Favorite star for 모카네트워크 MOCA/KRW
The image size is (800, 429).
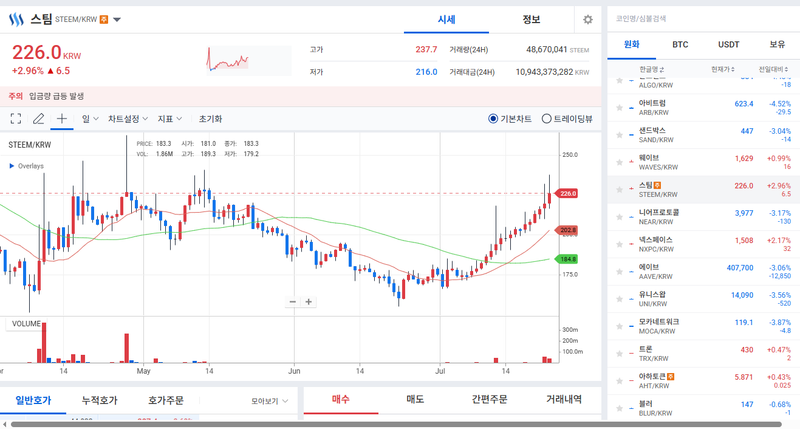(619, 326)
